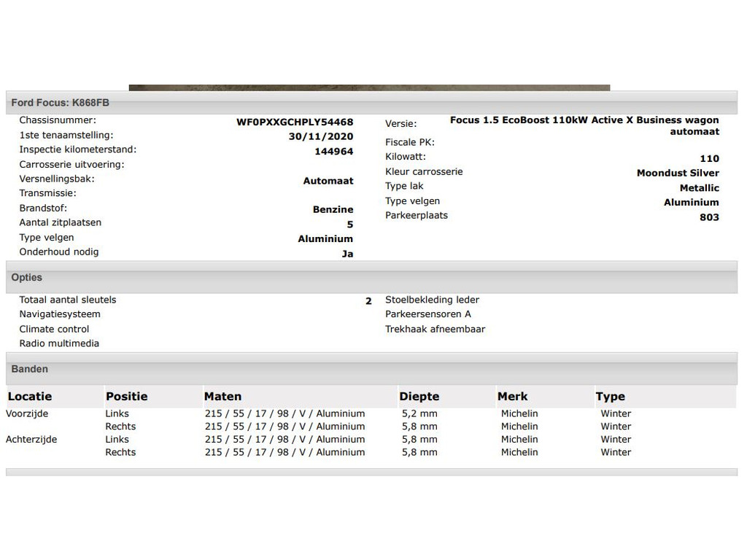
Task: Click the 'Banden' section header
Action: pyautogui.click(x=371, y=369)
